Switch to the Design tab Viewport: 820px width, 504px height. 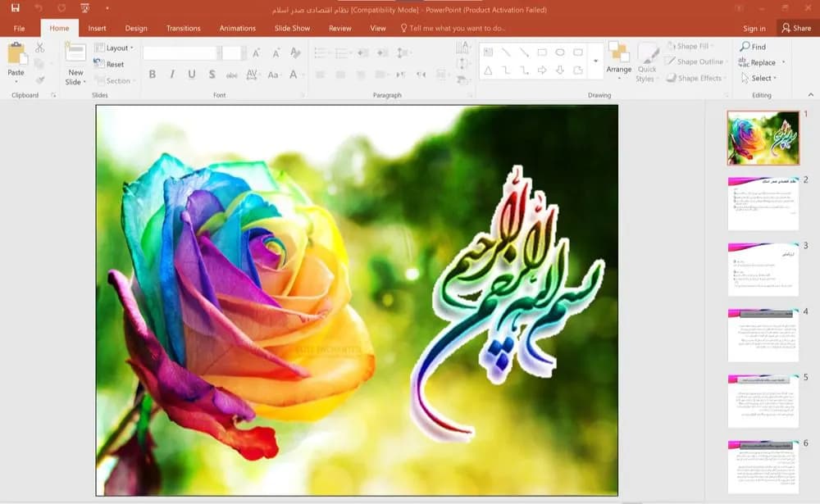coord(136,28)
